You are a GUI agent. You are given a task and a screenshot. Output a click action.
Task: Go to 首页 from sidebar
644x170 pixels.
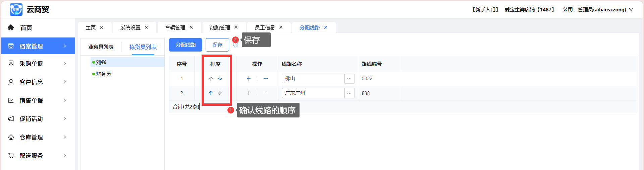(26, 28)
